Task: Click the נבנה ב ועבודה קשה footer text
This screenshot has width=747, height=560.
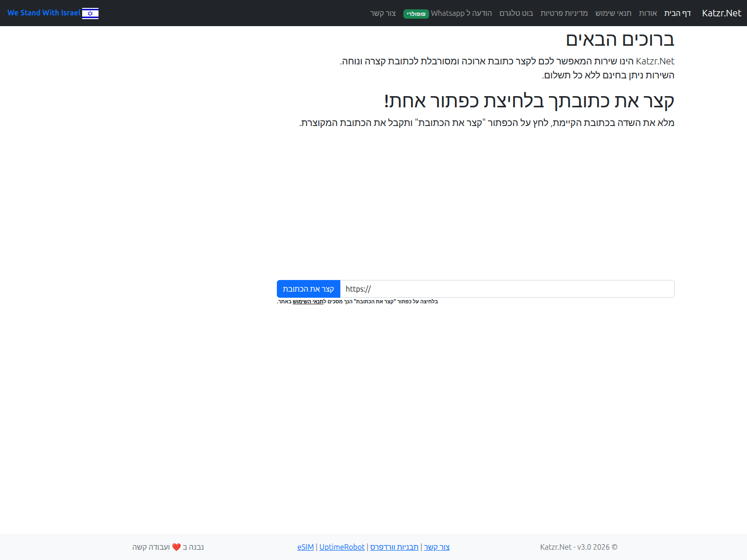Action: point(168,547)
